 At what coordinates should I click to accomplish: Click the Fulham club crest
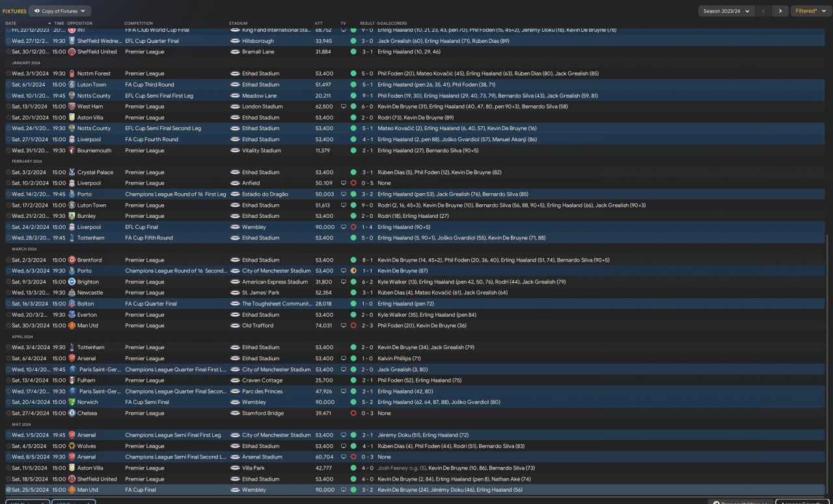coord(72,380)
